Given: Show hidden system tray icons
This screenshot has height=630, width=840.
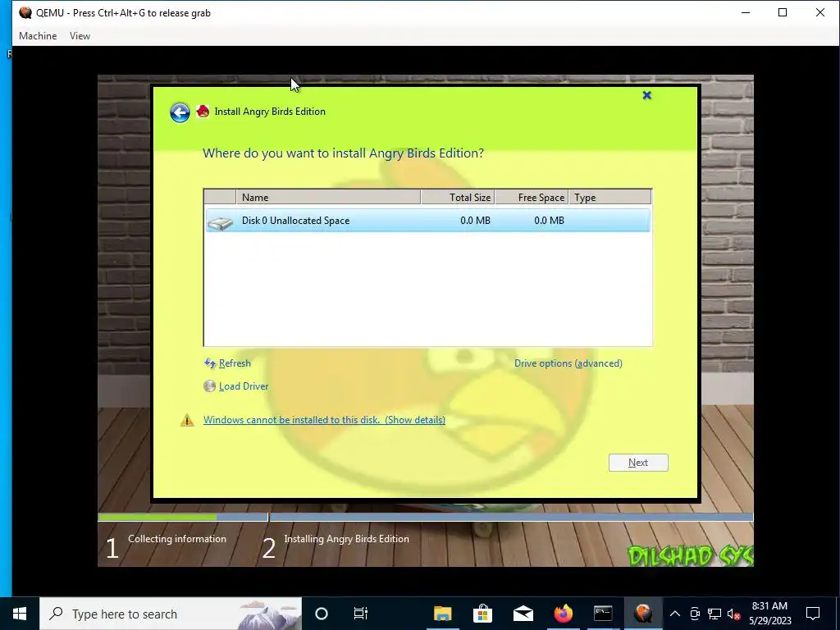Looking at the screenshot, I should coord(675,614).
